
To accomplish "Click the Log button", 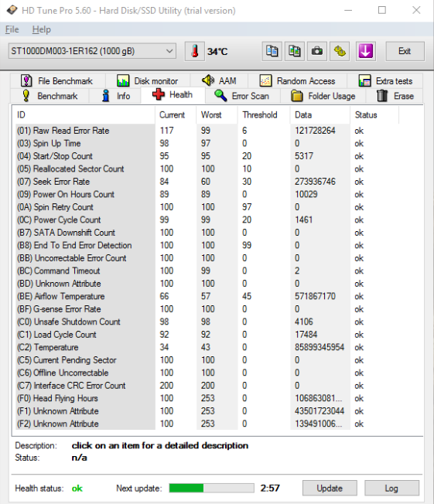I will [391, 488].
